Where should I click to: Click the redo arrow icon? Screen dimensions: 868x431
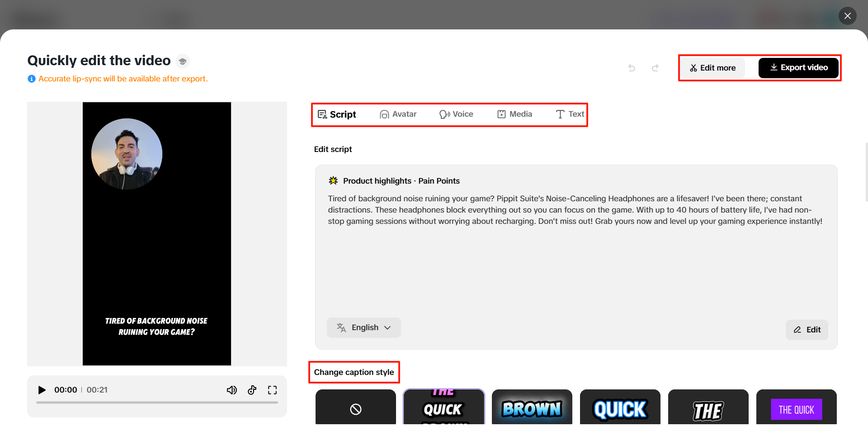655,67
